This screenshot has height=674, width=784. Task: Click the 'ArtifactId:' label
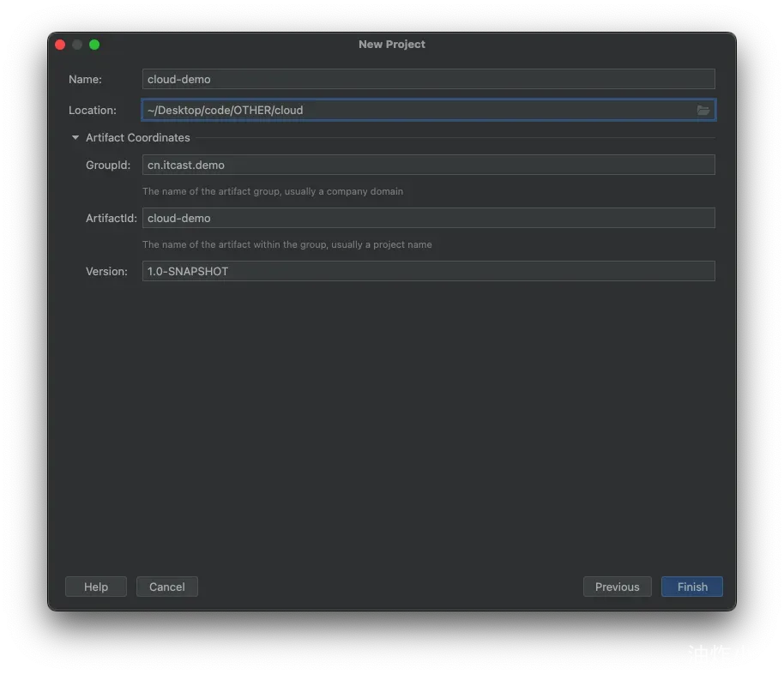click(111, 218)
